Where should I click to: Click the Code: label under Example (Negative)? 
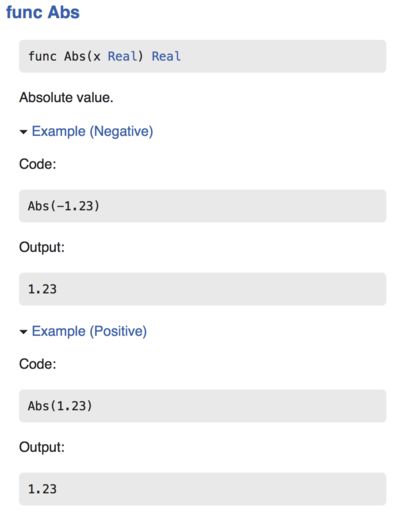[38, 164]
